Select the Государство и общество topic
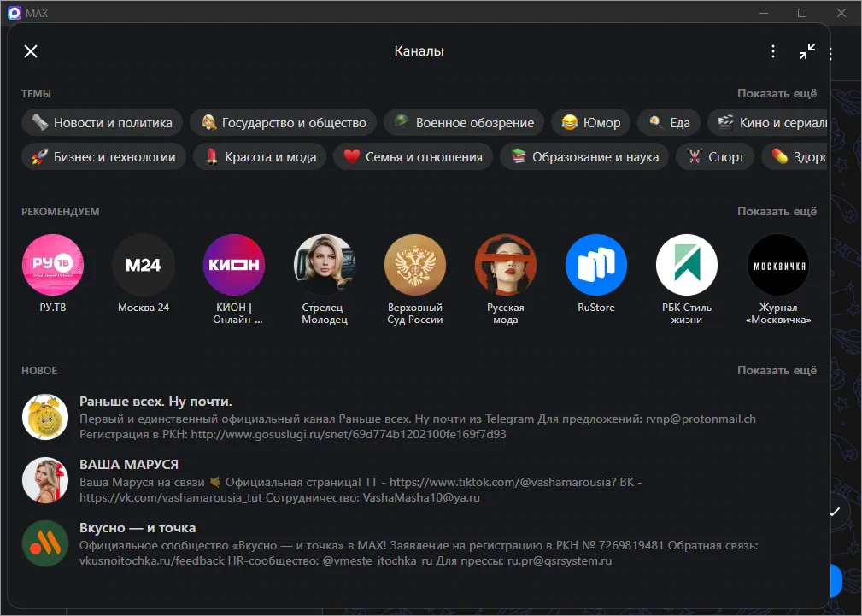This screenshot has height=616, width=862. coord(283,123)
